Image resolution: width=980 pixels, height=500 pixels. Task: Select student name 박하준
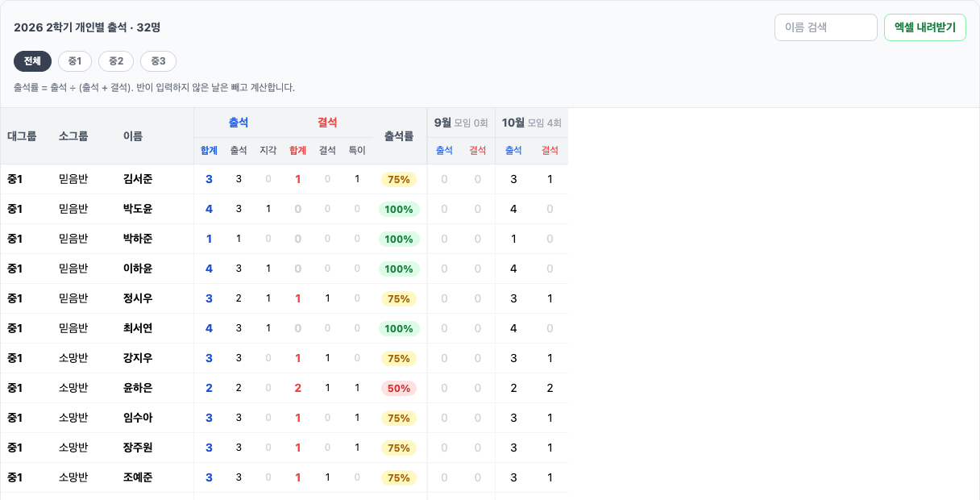click(x=138, y=239)
